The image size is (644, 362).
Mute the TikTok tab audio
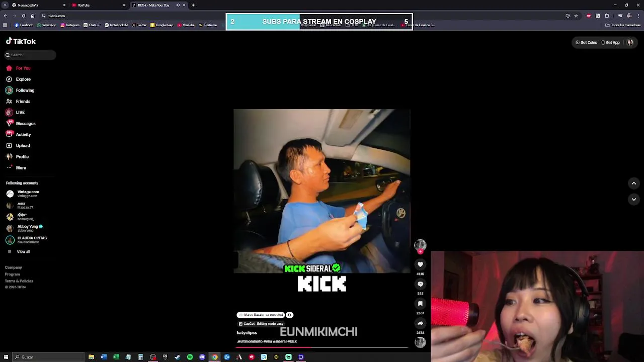coord(178,5)
